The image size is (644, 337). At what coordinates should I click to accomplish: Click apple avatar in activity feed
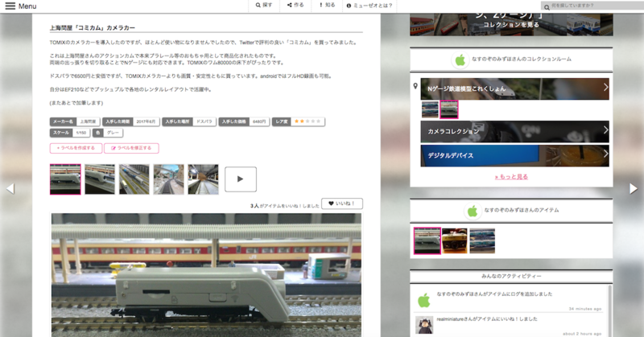pyautogui.click(x=424, y=301)
